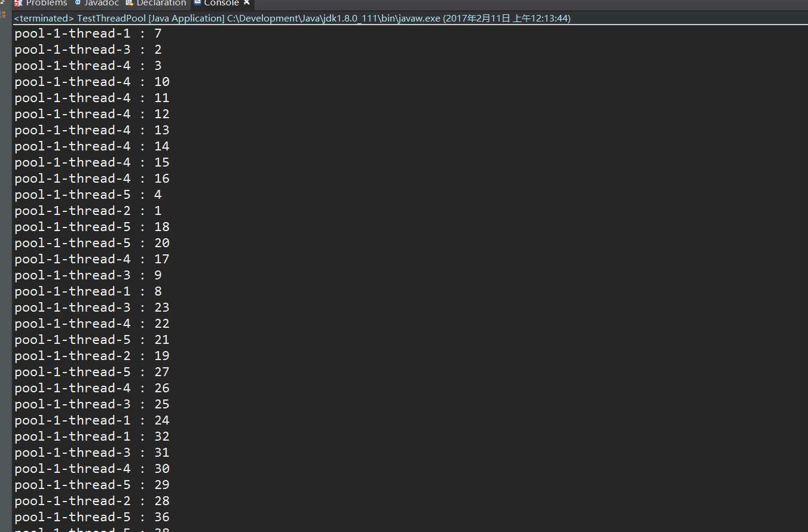Select the Console tab
This screenshot has width=808, height=532.
click(216, 3)
